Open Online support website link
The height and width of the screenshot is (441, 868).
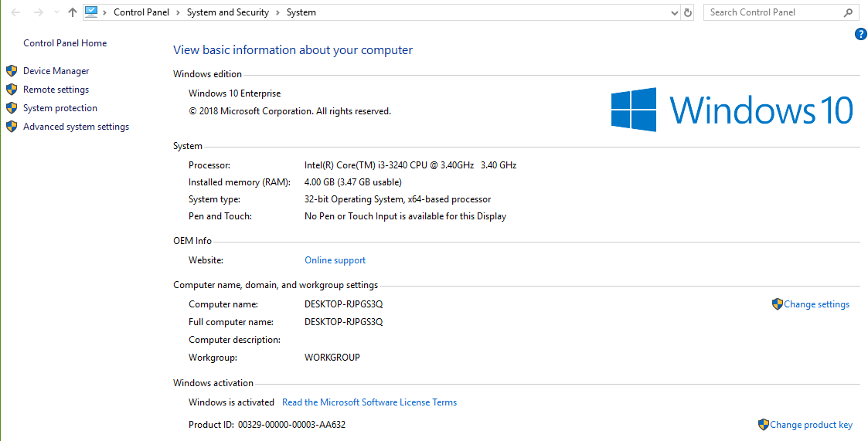(x=335, y=260)
